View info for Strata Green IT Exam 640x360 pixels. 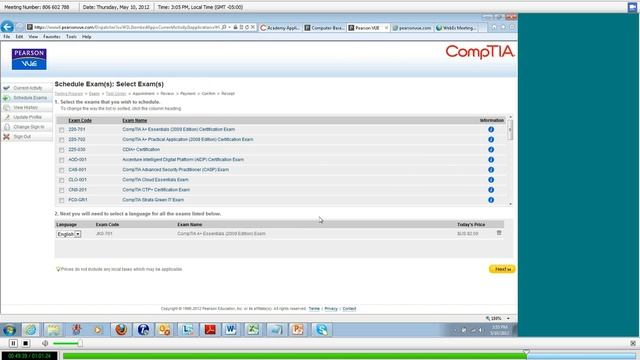click(491, 200)
